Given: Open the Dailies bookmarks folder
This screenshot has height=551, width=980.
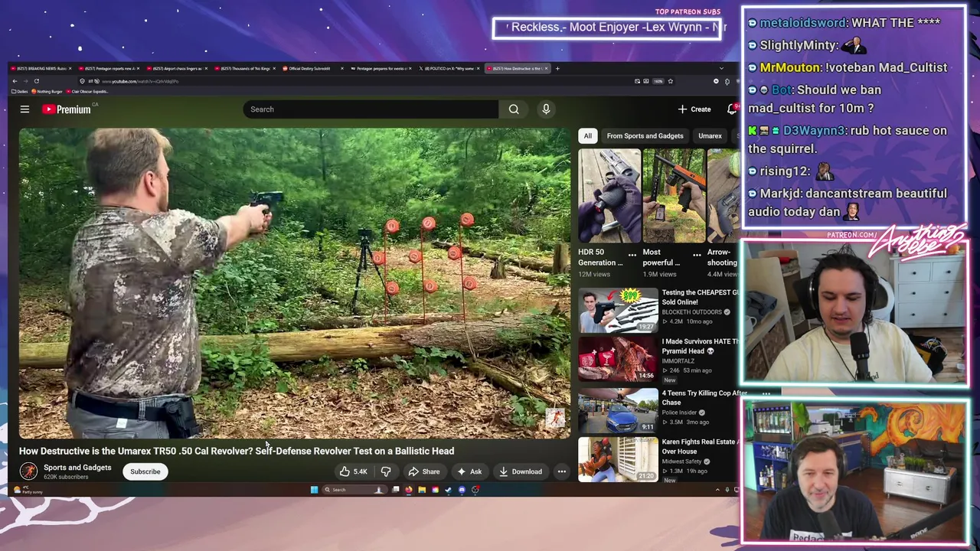Looking at the screenshot, I should pos(20,92).
